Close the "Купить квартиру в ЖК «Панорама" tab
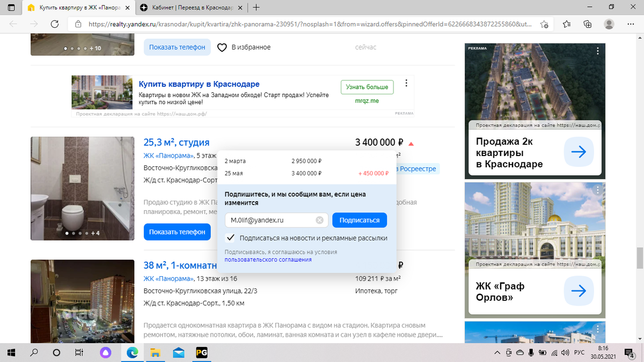The width and height of the screenshot is (644, 362). pyautogui.click(x=128, y=8)
